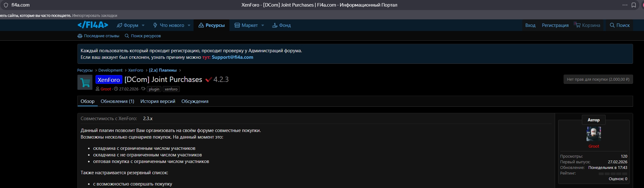Screen dimensions: 644x188
Task: Switch to the Обсуждения tab
Action: click(x=195, y=101)
